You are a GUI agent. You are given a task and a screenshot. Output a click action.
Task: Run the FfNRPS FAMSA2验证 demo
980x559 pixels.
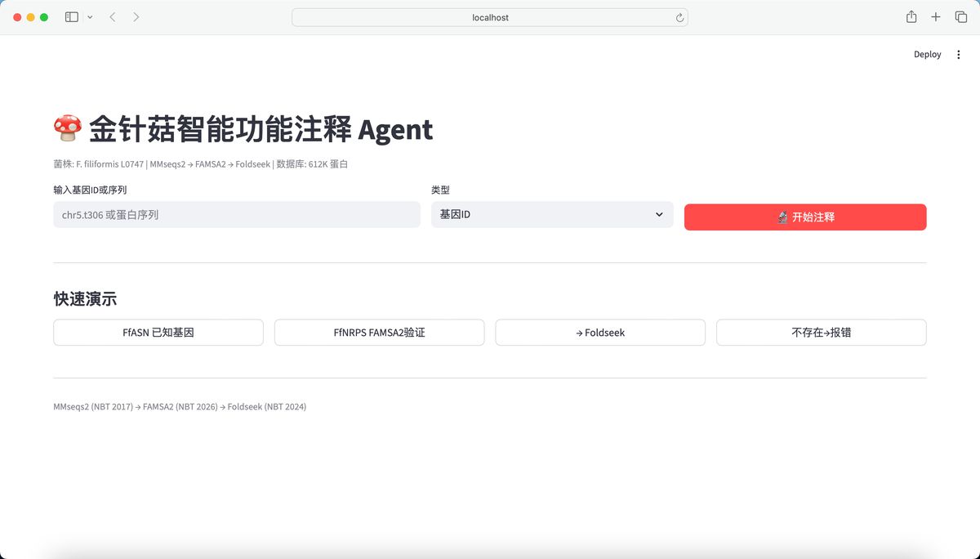(x=379, y=333)
